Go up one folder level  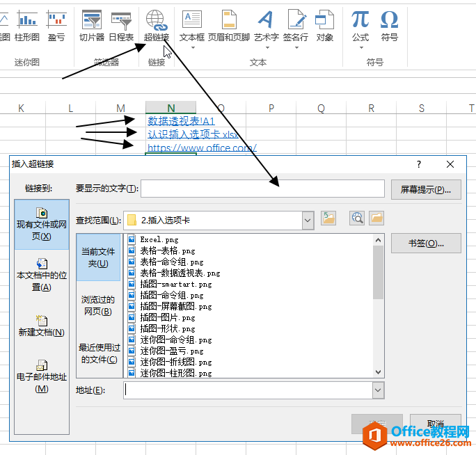point(328,218)
